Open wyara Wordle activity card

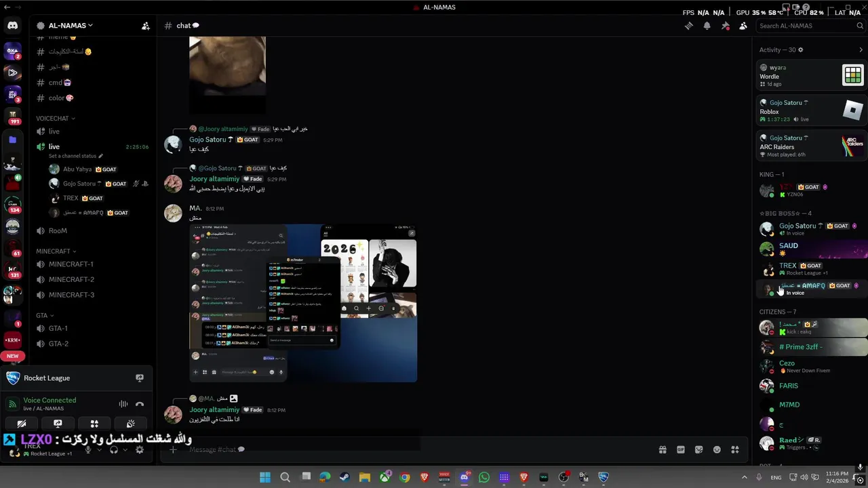coord(812,75)
